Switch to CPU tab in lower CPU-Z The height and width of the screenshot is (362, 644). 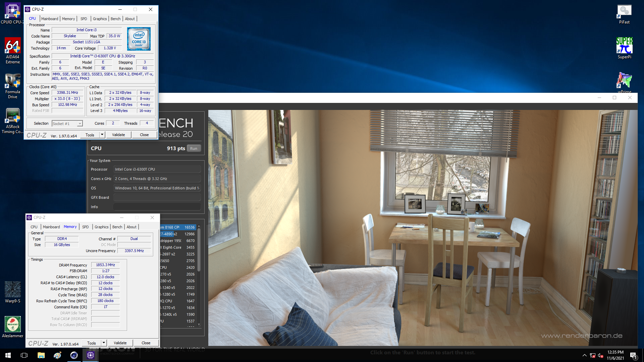click(34, 227)
